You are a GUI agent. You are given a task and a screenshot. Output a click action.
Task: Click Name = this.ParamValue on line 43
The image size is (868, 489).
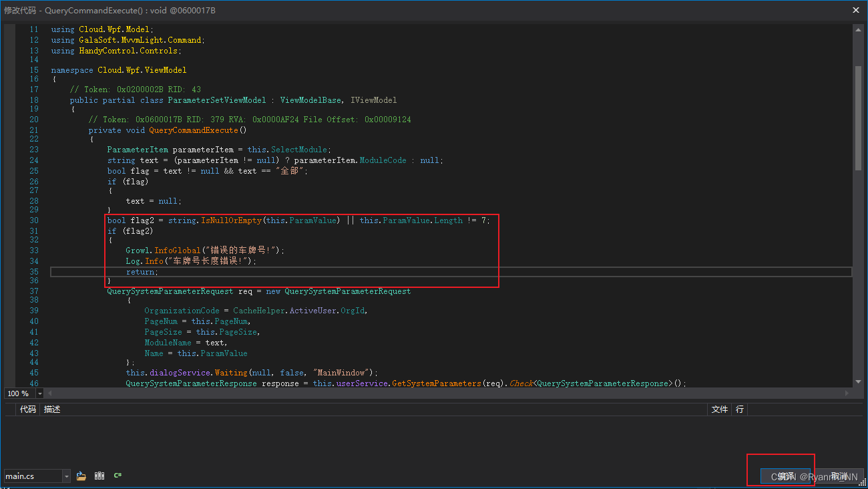(x=196, y=353)
